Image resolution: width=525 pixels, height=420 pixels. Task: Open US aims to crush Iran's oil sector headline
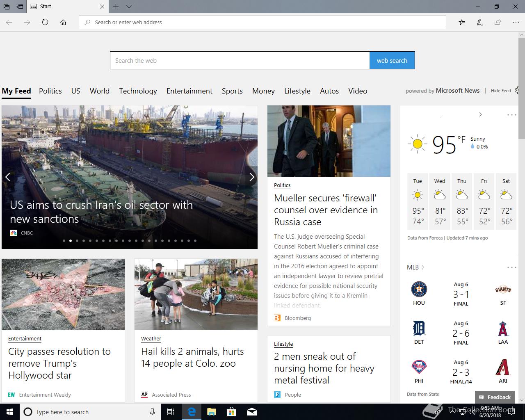coord(101,212)
